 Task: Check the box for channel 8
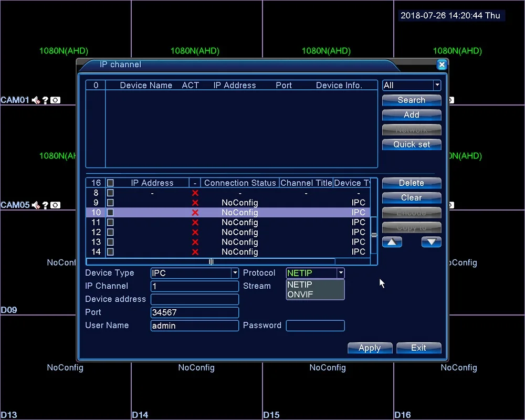[x=110, y=193]
